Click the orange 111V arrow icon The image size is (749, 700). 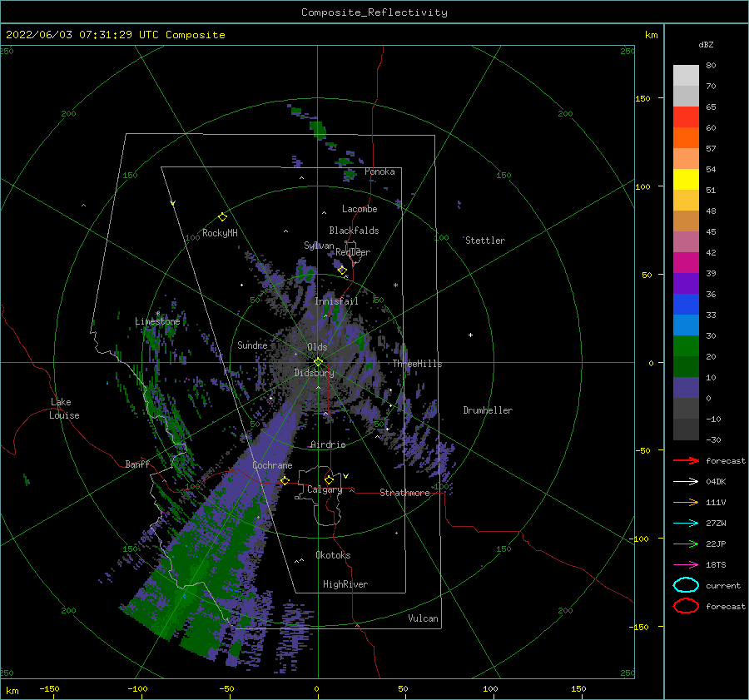[686, 502]
